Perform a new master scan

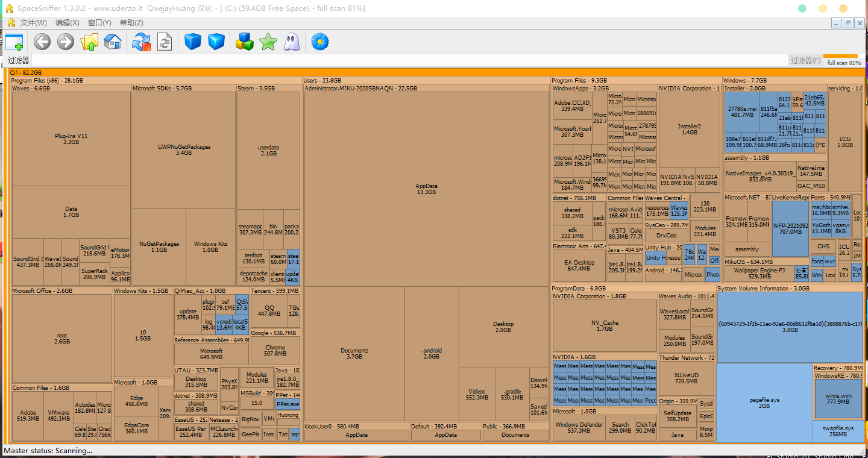coord(165,42)
